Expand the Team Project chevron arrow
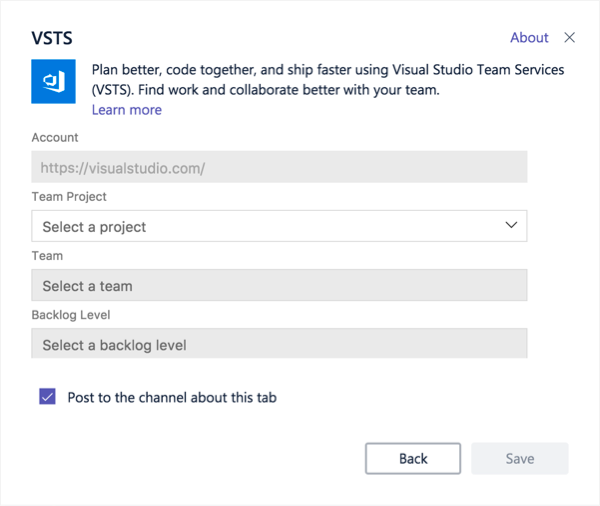The width and height of the screenshot is (600, 506). pyautogui.click(x=511, y=225)
